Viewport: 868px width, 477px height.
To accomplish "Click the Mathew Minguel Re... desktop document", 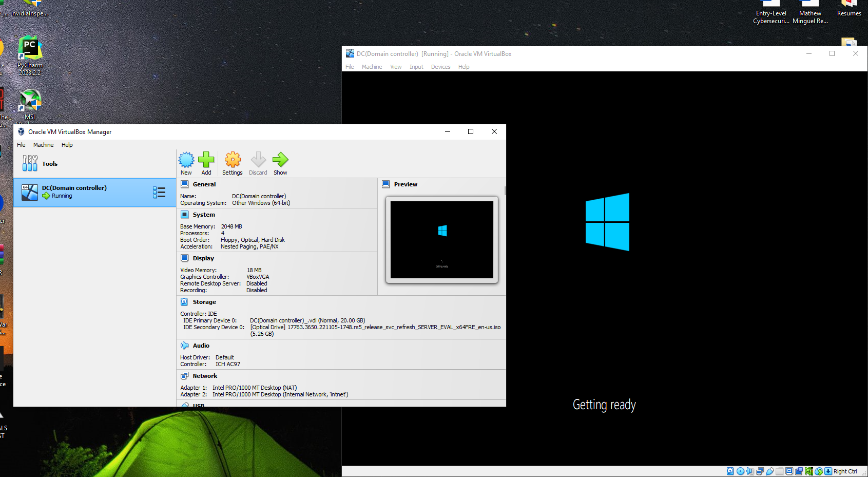I will click(x=810, y=13).
